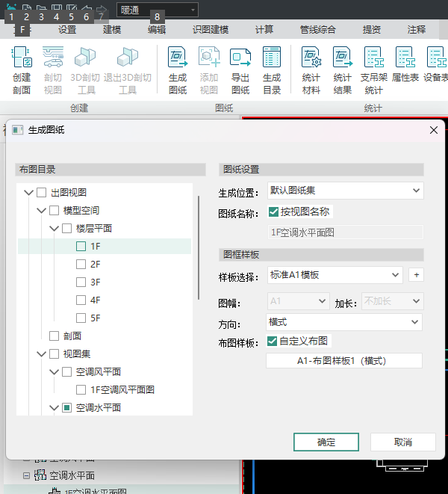The height and width of the screenshot is (494, 448).
Task: Tick the 1F空调风平面图 checkbox
Action: click(81, 389)
